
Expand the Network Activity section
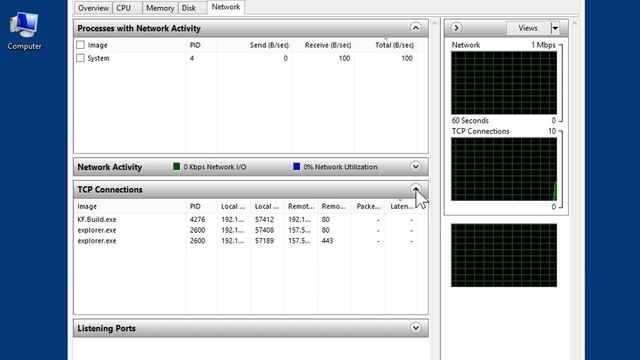(416, 167)
